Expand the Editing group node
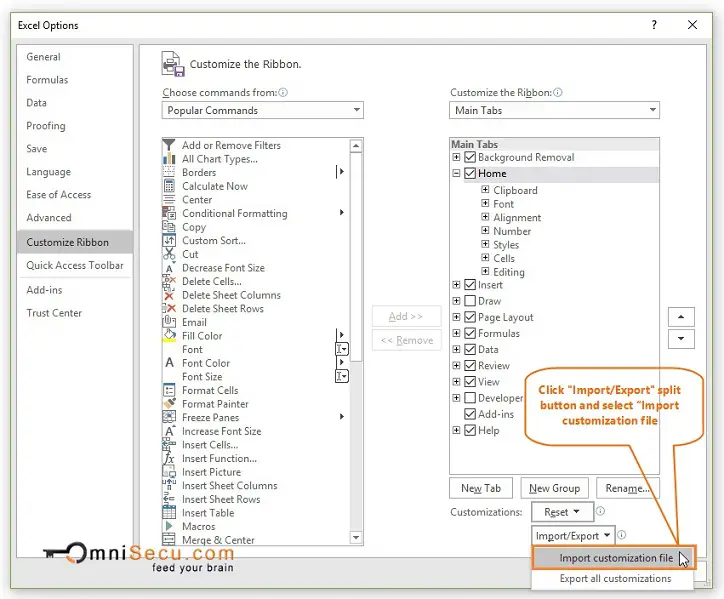 485,271
